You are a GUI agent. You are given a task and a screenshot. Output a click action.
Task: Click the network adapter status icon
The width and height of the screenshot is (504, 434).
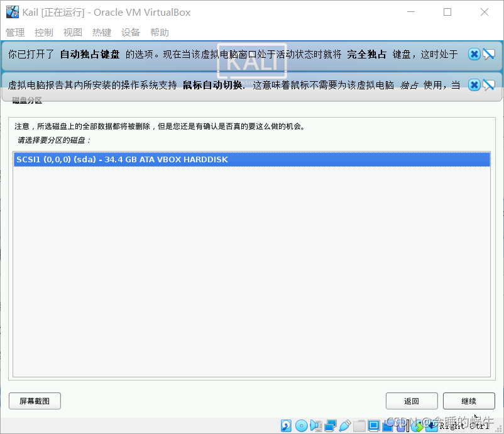331,426
